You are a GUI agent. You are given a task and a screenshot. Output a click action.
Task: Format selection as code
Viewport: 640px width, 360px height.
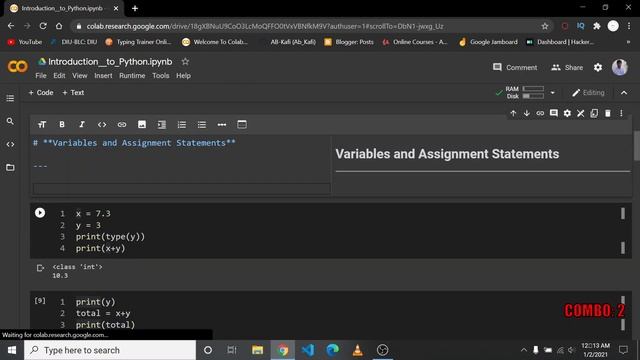(x=102, y=124)
